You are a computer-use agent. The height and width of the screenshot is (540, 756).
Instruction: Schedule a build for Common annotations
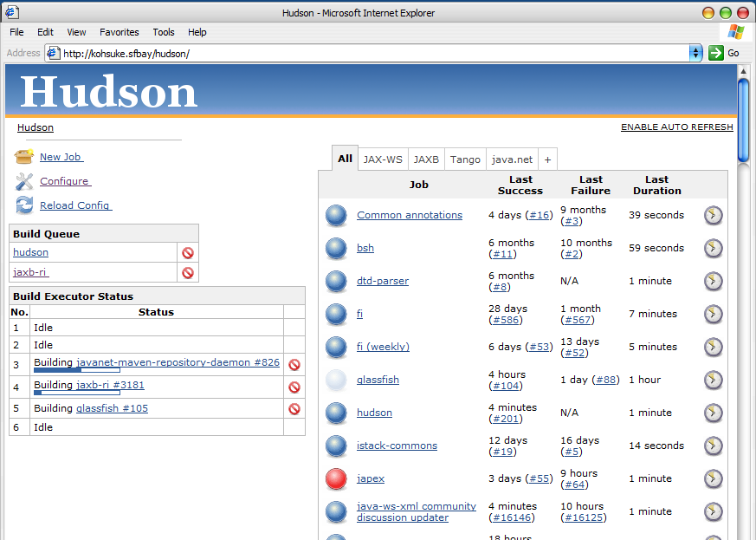pos(713,215)
